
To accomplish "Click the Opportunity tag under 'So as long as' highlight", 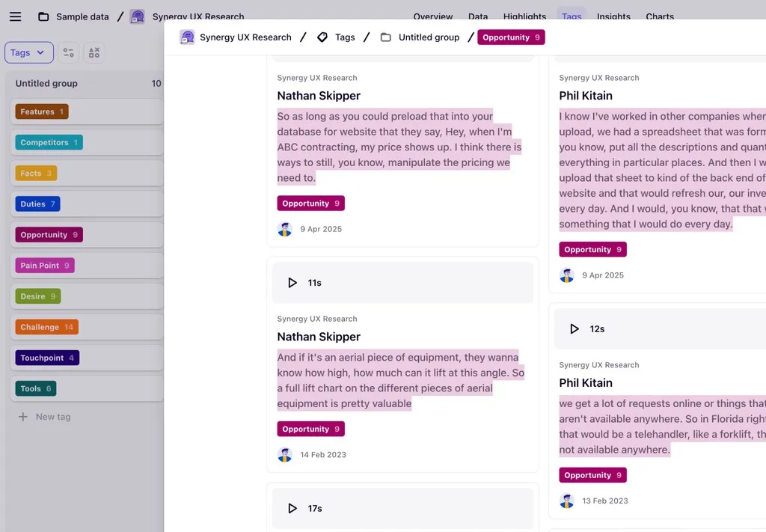I will (x=310, y=204).
